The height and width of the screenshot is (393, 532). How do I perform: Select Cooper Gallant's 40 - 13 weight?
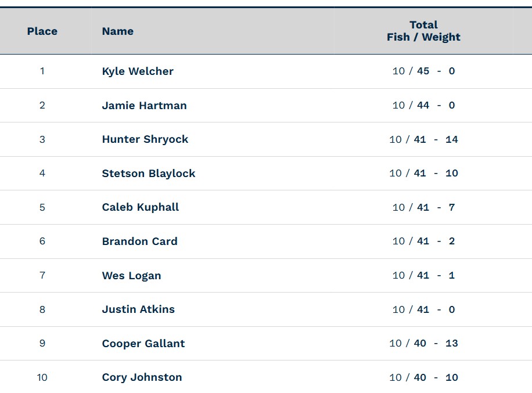(435, 344)
